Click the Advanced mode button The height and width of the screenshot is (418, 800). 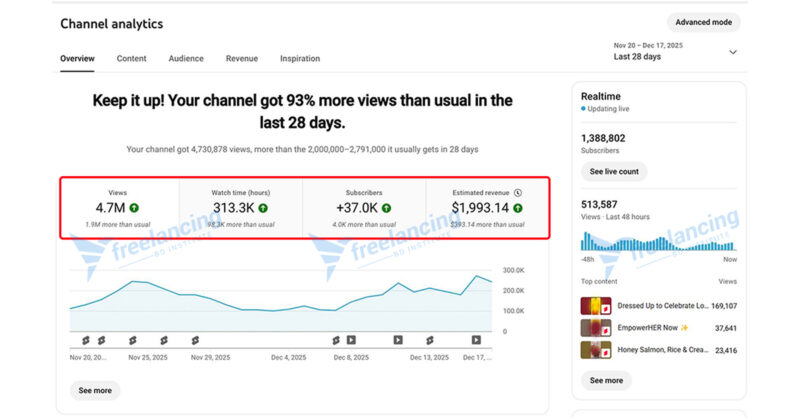(x=703, y=22)
